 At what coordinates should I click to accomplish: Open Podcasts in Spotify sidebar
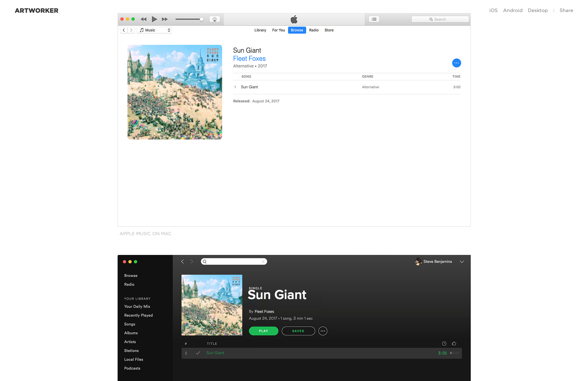[132, 369]
